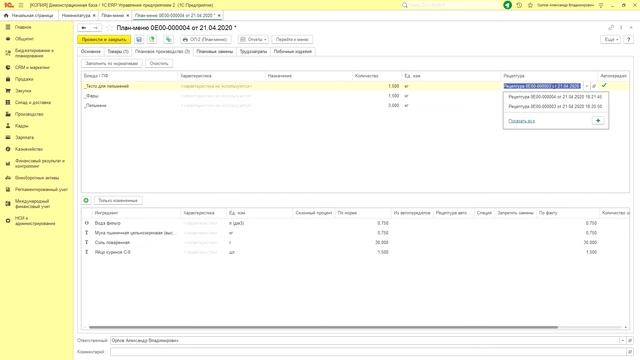This screenshot has height=360, width=640.
Task: Switch to the Товары tab
Action: click(x=118, y=52)
